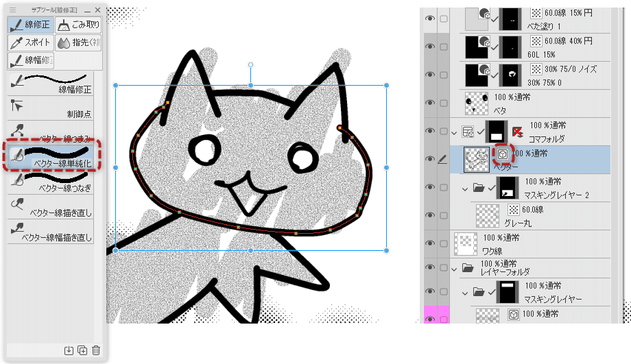
Task: Close the sub tool palette
Action: click(x=97, y=10)
